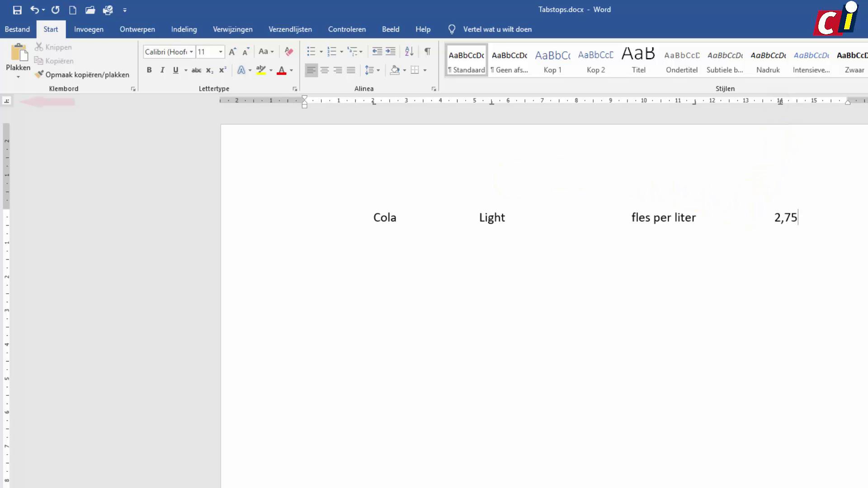868x488 pixels.
Task: Click the Increase Indent icon
Action: (x=391, y=52)
